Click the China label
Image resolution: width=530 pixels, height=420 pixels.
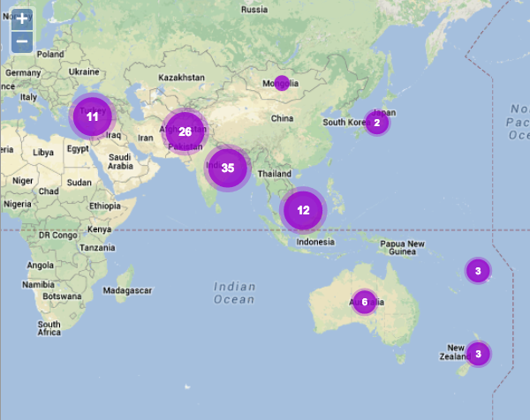click(283, 118)
